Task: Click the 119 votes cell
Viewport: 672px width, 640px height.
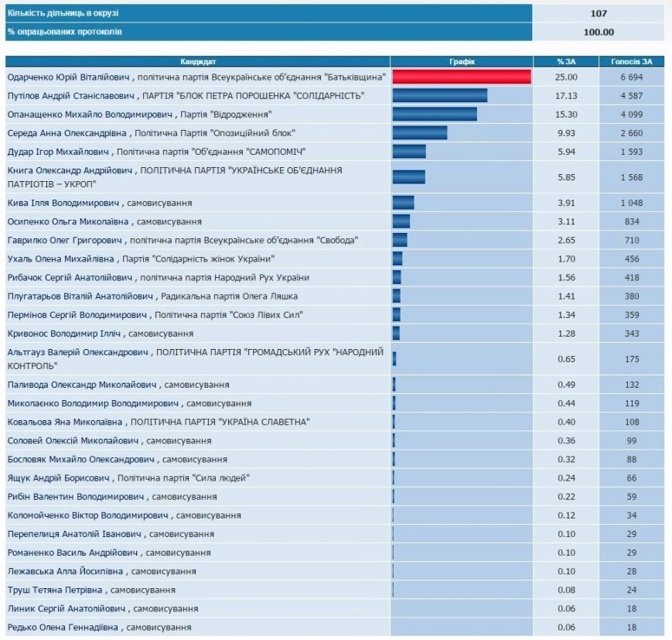Action: click(x=632, y=403)
